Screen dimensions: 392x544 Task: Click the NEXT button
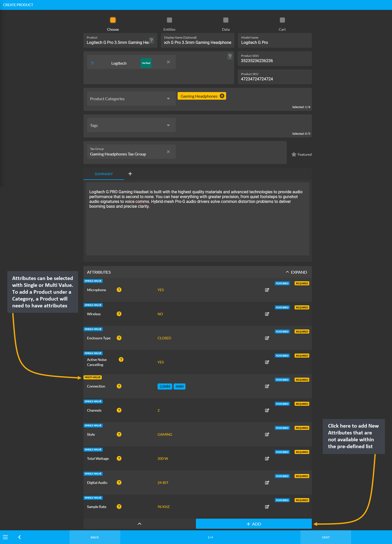point(326,537)
